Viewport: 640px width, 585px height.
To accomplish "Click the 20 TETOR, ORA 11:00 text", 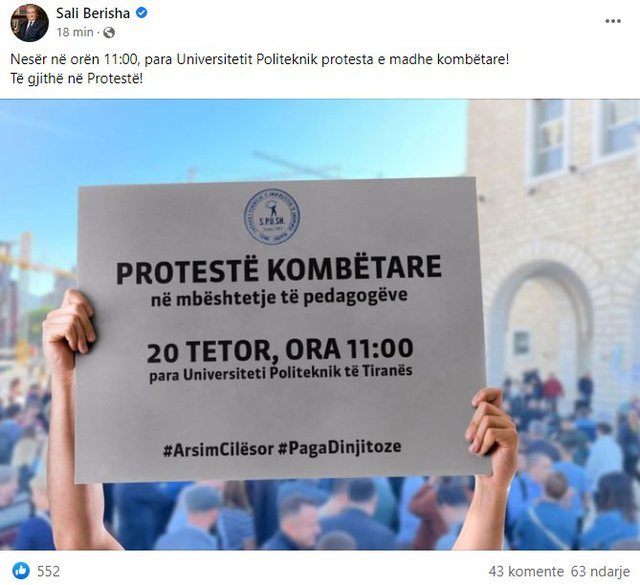I will click(280, 350).
